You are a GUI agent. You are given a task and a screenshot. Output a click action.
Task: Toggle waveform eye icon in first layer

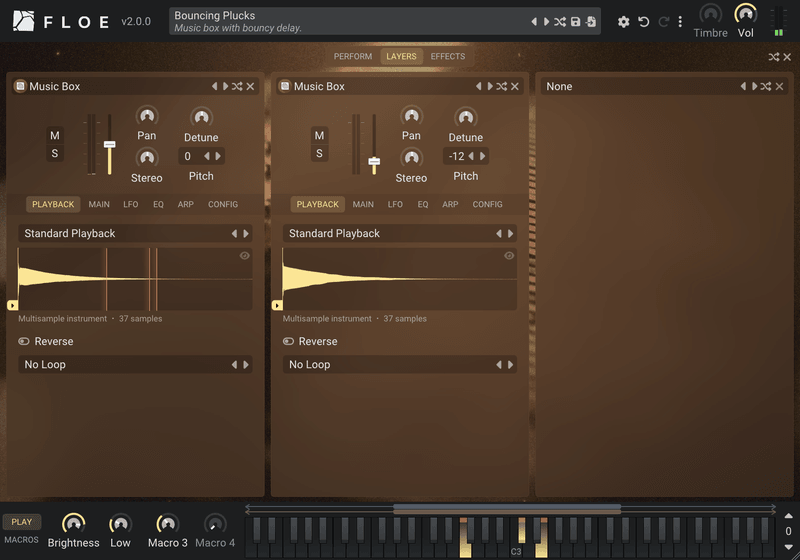click(x=245, y=256)
